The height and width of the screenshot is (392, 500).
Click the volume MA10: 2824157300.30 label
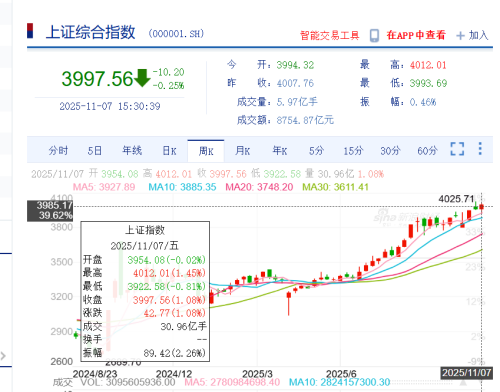(339, 382)
